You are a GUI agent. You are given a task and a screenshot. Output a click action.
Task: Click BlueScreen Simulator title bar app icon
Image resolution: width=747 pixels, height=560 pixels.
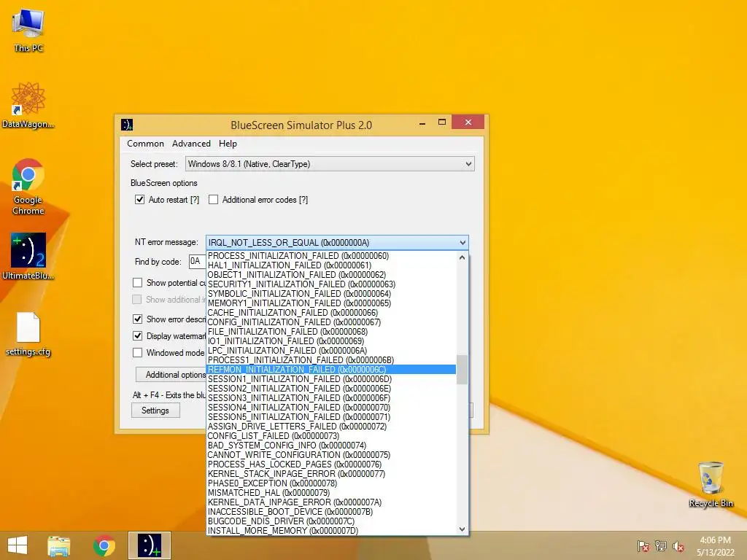click(x=127, y=125)
